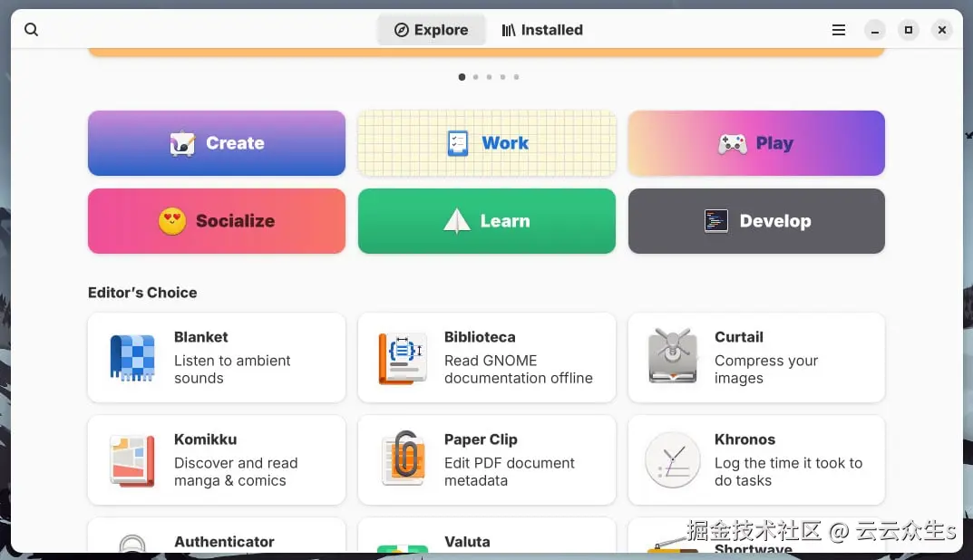Viewport: 973px width, 560px height.
Task: Click the Socialize heart-eyes emoji icon
Action: click(172, 221)
